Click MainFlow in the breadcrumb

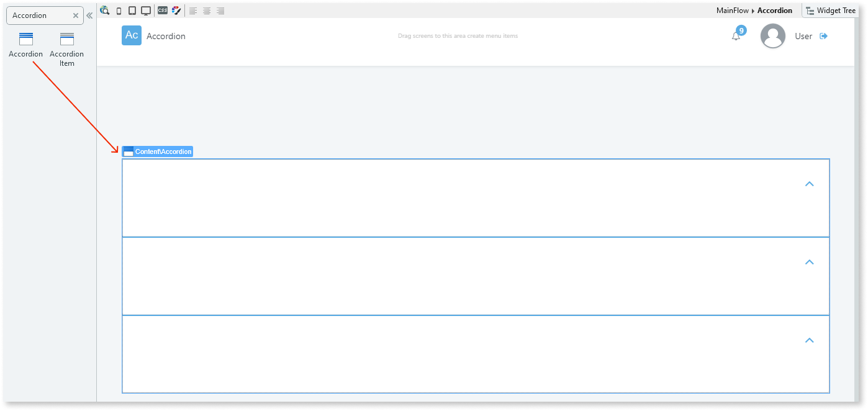[x=733, y=11]
